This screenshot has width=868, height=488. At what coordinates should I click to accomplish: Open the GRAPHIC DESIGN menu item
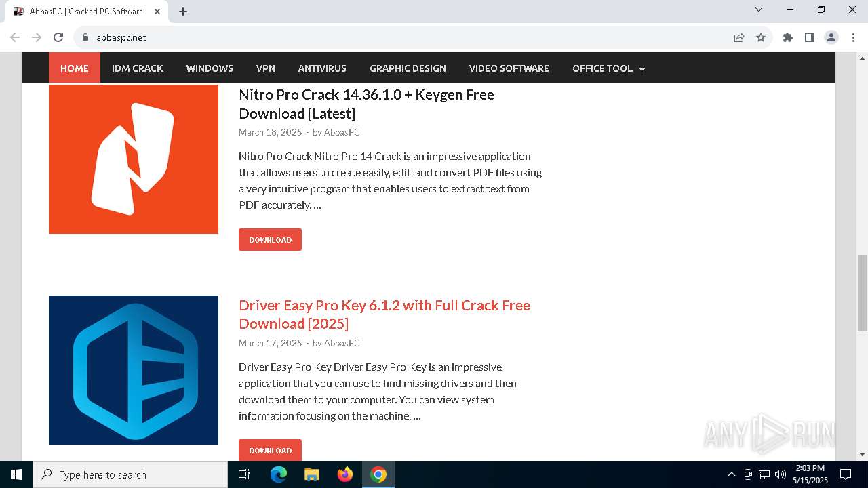click(408, 68)
